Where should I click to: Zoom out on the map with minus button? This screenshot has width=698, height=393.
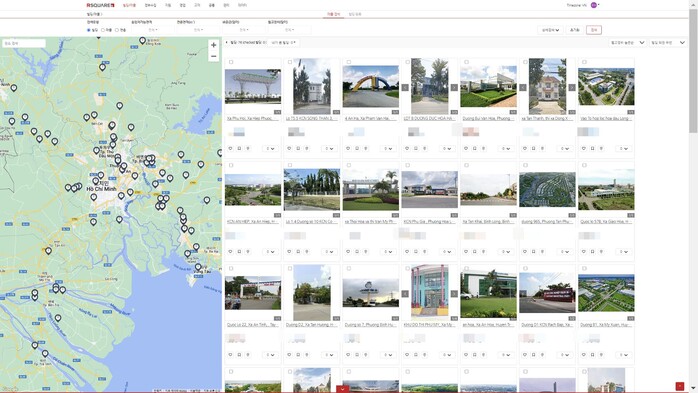214,56
